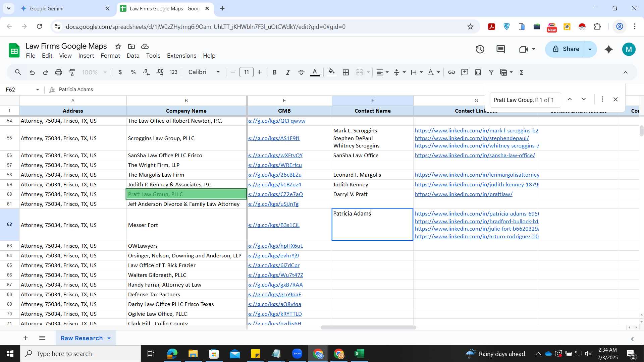Screen dimensions: 644x362
Task: Undo the last action
Action: pos(32,72)
